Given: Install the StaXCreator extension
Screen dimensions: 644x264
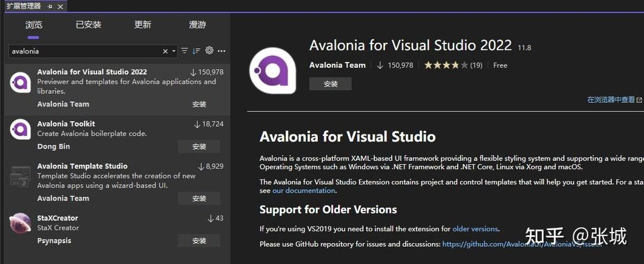Looking at the screenshot, I should coord(199,241).
